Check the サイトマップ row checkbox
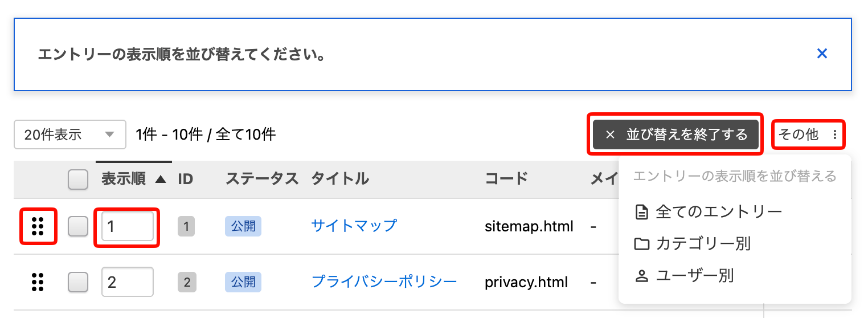The width and height of the screenshot is (868, 318). 78,227
